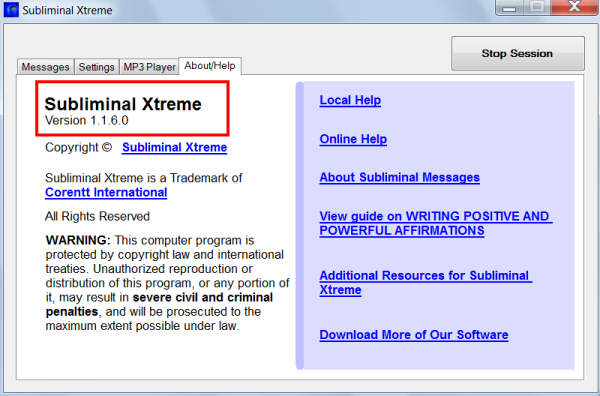Screen dimensions: 600x396
Task: Open Additional Resources for Subliminal Xtreme link
Action: tap(426, 283)
